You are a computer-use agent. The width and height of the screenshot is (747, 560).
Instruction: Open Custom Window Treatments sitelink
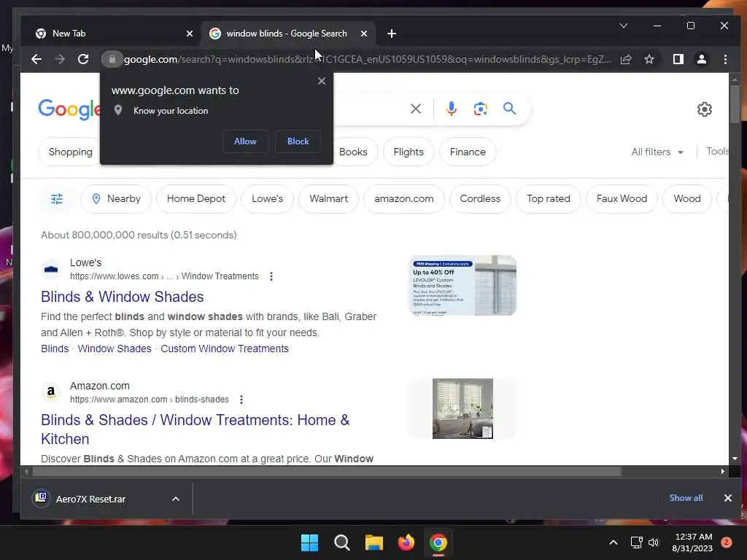(225, 349)
